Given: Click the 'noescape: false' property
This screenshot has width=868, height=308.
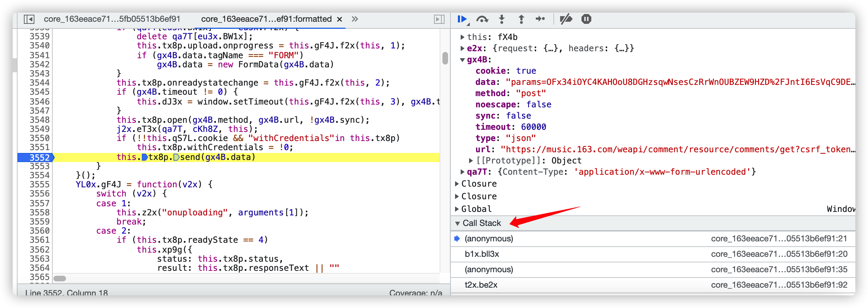Looking at the screenshot, I should (513, 104).
